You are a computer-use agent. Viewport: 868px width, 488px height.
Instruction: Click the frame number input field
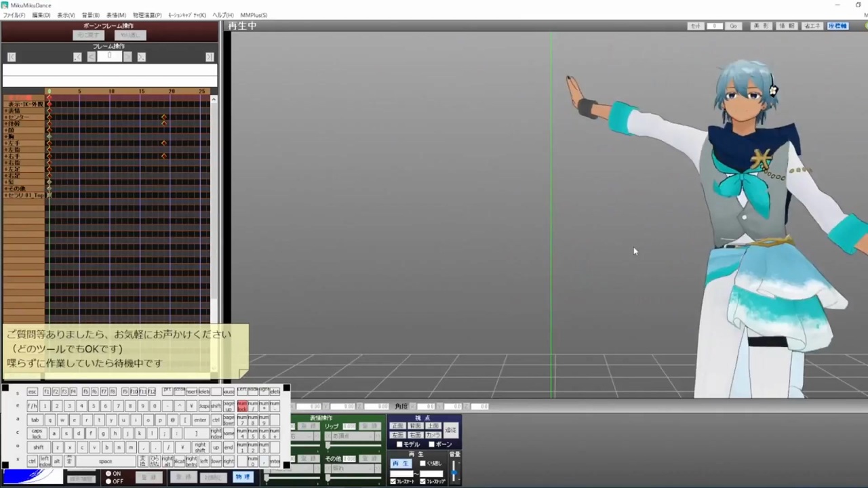pyautogui.click(x=109, y=56)
